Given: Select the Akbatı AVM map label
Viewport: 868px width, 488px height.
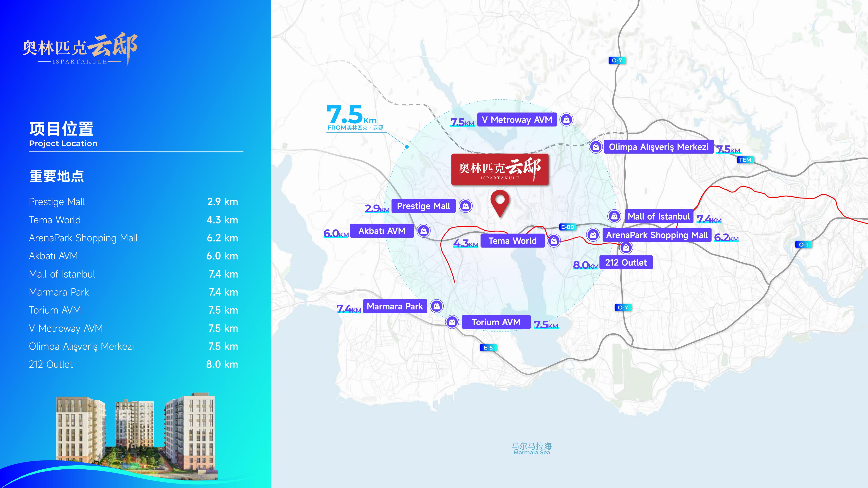Looking at the screenshot, I should 382,231.
